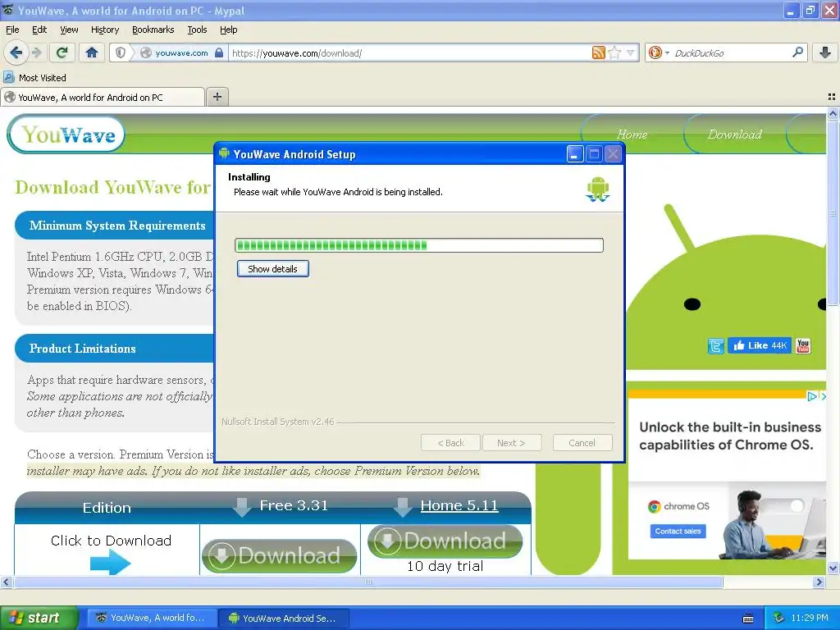Open the History menu
Viewport: 840px width, 630px height.
click(x=104, y=30)
